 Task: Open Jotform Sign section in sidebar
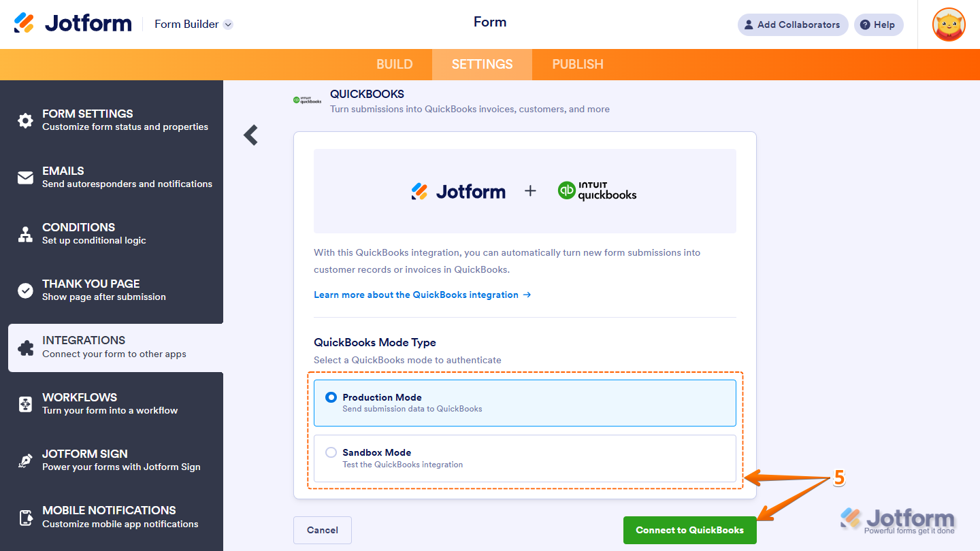pos(112,461)
